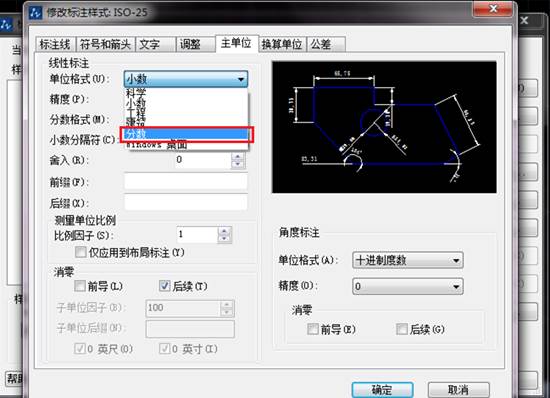Toggle the 0 英寸(I) checkbox

coord(165,349)
